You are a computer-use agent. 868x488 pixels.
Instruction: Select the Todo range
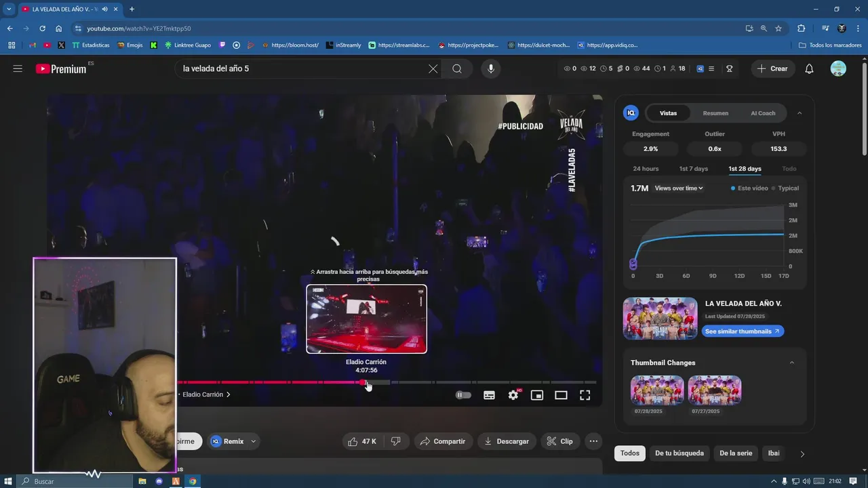tap(789, 169)
